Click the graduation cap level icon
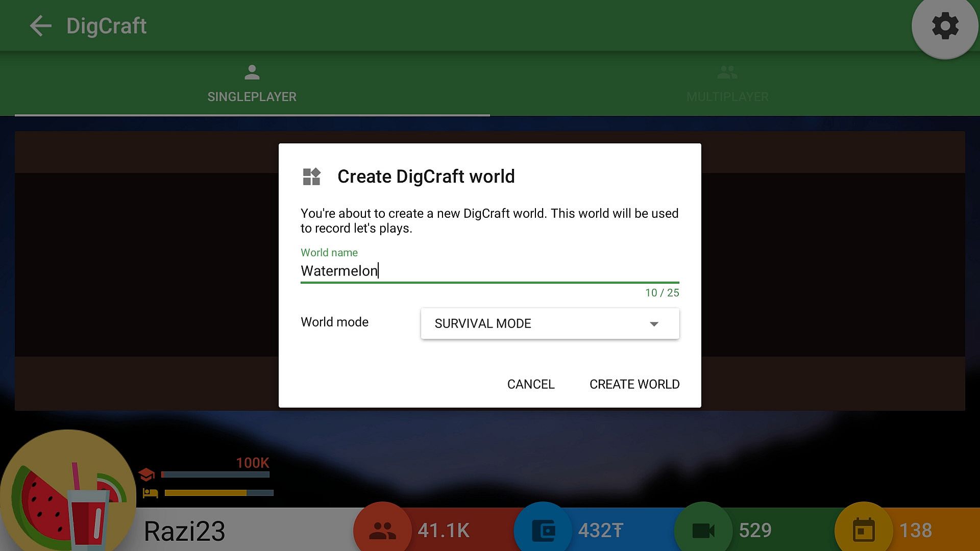980x551 pixels. coord(146,474)
